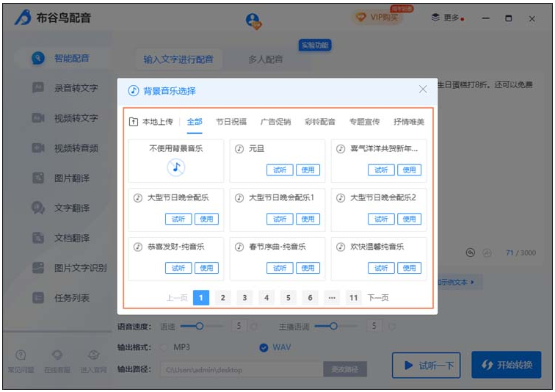
Task: Switch to the 节日祝福 tab
Action: coord(231,122)
